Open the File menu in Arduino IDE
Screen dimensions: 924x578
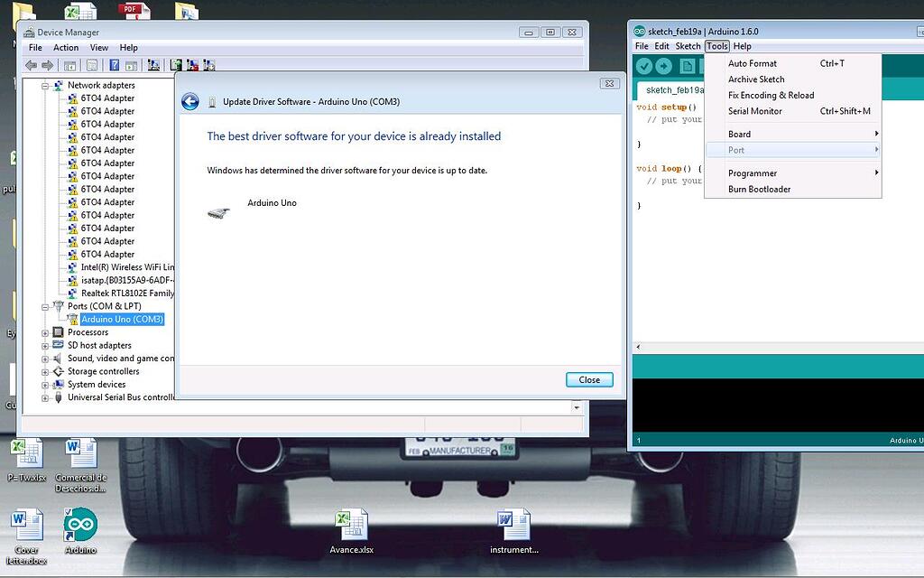tap(642, 46)
